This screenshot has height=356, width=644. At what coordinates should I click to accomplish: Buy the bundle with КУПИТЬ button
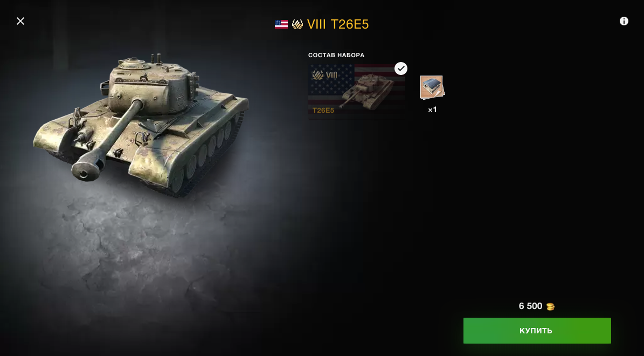point(537,331)
